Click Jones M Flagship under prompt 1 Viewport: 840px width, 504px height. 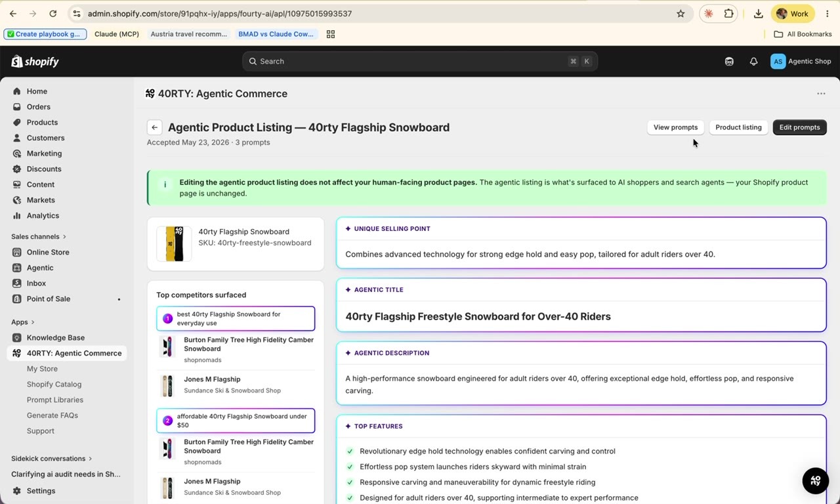click(x=212, y=379)
